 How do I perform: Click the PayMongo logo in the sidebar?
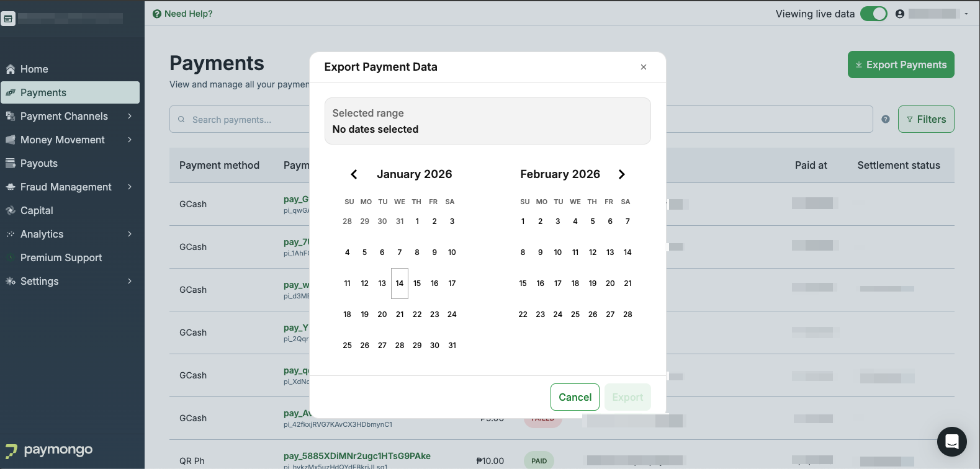pos(49,450)
